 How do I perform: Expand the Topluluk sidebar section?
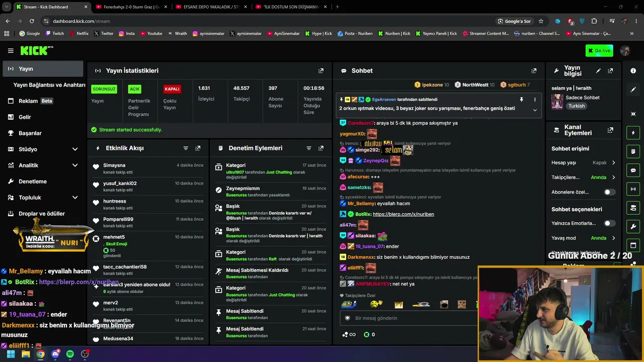tap(75, 198)
